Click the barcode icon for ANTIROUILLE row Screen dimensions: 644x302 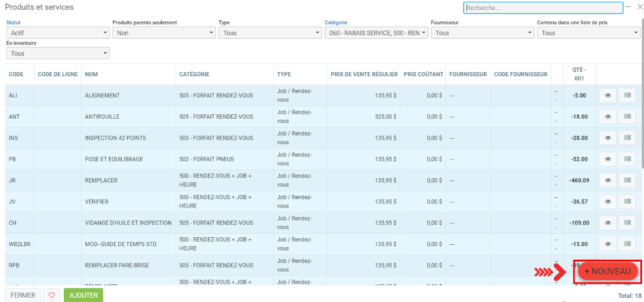point(627,117)
